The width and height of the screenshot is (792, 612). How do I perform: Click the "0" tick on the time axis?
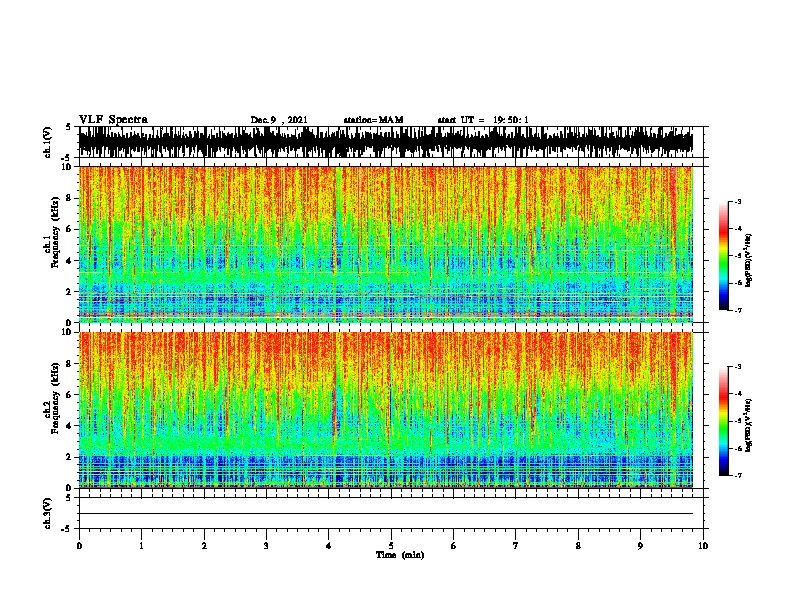coord(79,545)
